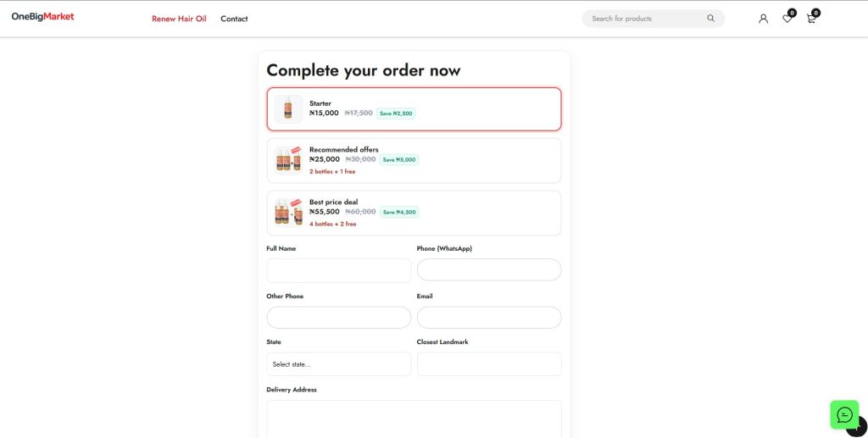Click the Delivery Address text area
Image resolution: width=868 pixels, height=438 pixels.
point(414,419)
